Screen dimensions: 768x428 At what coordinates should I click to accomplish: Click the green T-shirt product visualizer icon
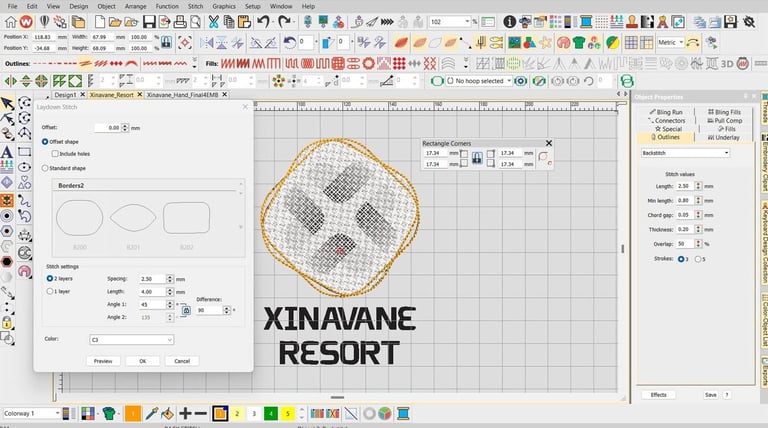[578, 43]
